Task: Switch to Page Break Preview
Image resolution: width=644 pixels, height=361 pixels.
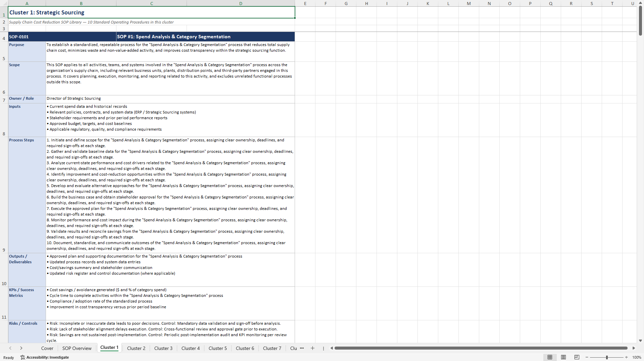Action: point(577,357)
